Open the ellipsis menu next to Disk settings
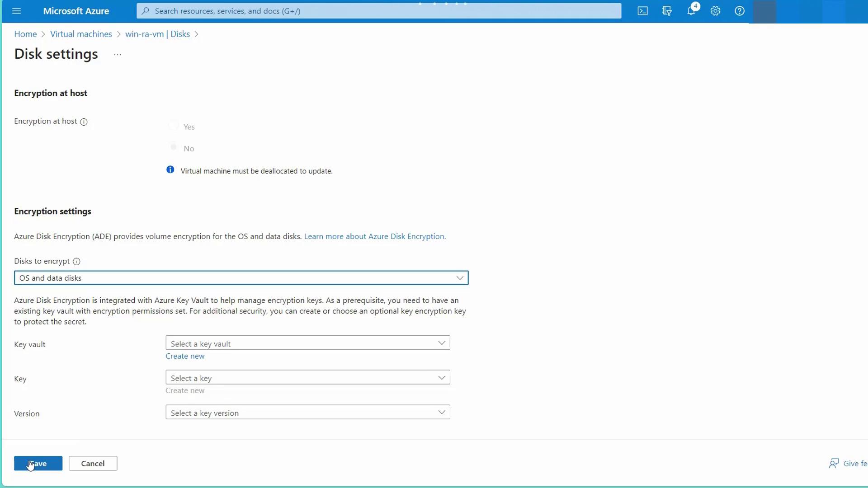Screen dimensions: 868x488 [x=118, y=55]
